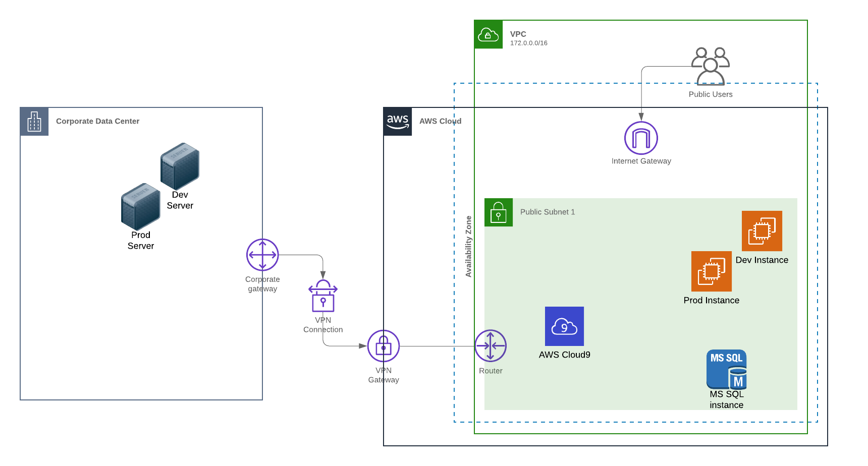
Task: Click the Dev Server icon
Action: coord(180,166)
